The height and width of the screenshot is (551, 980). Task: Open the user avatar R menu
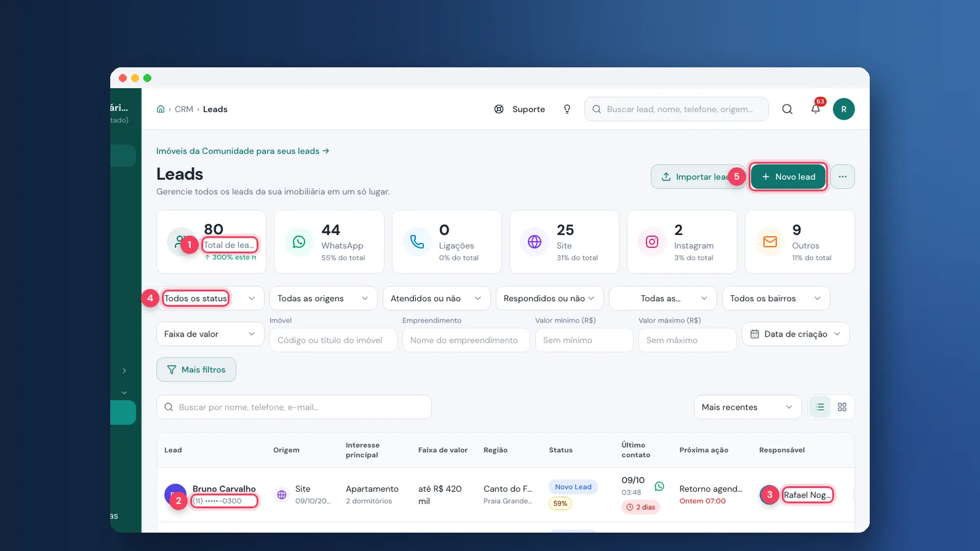point(843,109)
